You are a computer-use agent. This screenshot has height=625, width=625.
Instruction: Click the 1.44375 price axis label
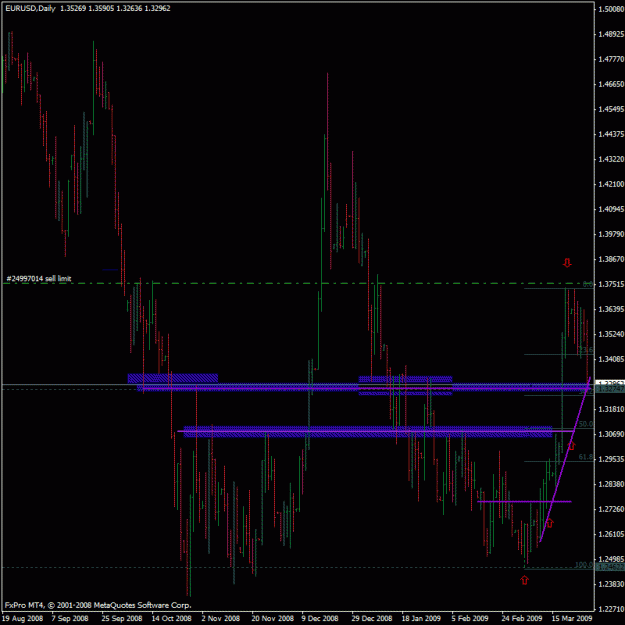click(611, 134)
